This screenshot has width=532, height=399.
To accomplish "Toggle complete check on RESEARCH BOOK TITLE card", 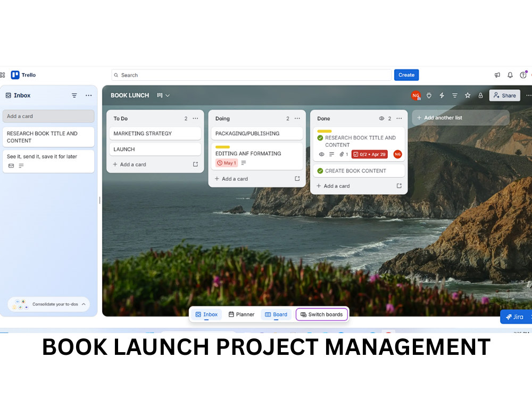I will click(x=320, y=138).
